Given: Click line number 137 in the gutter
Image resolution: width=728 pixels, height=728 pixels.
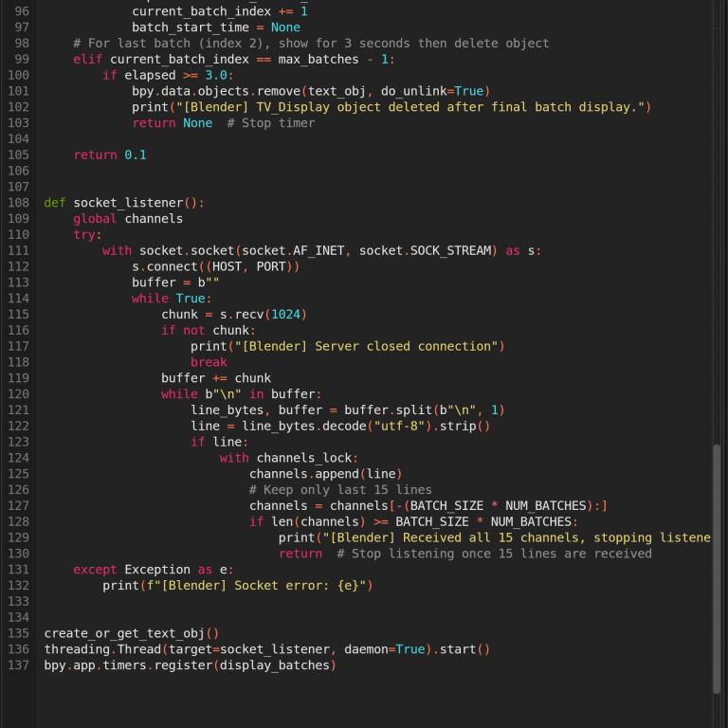Looking at the screenshot, I should [19, 665].
